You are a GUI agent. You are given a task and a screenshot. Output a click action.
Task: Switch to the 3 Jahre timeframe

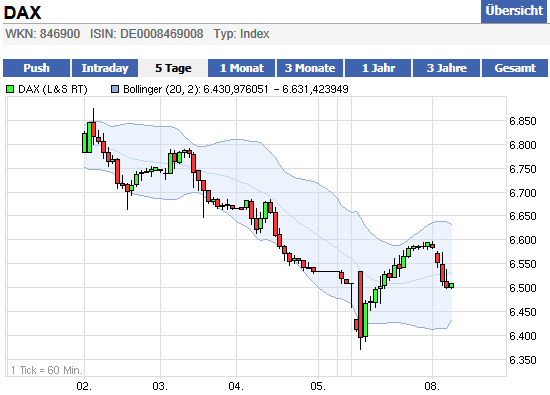click(x=447, y=68)
